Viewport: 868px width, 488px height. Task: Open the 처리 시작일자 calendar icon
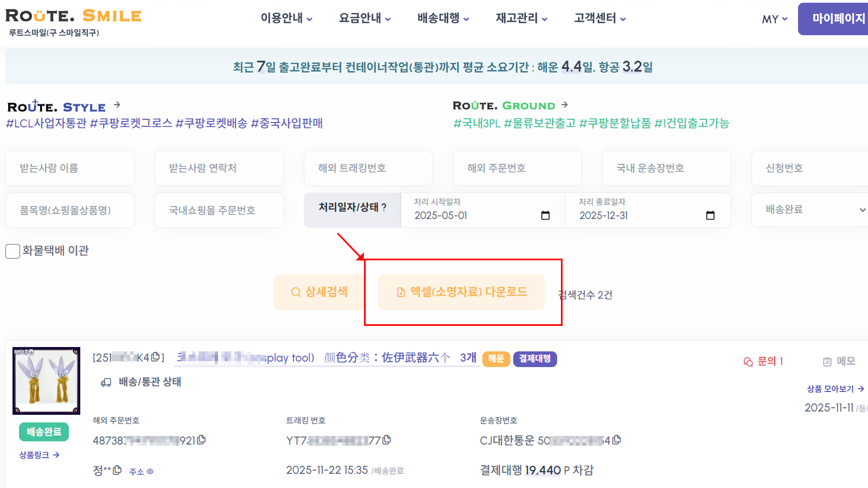coord(545,215)
